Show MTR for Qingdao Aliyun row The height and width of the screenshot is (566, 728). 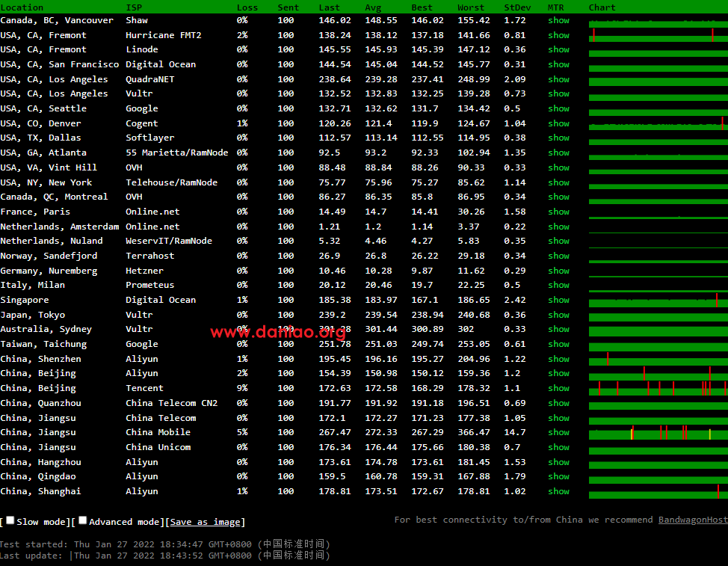[x=558, y=476]
